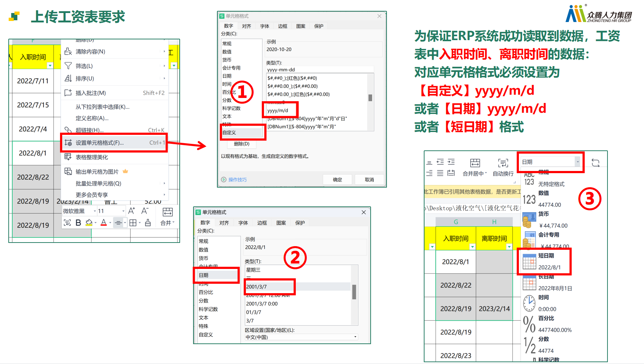Viewport: 644px width, 364px height.
Task: Apply red font color A icon
Action: pyautogui.click(x=104, y=223)
